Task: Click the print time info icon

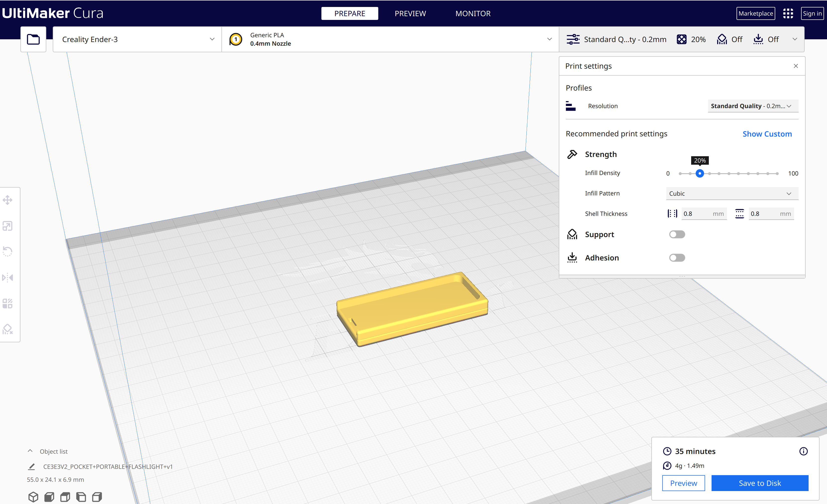Action: click(x=803, y=451)
